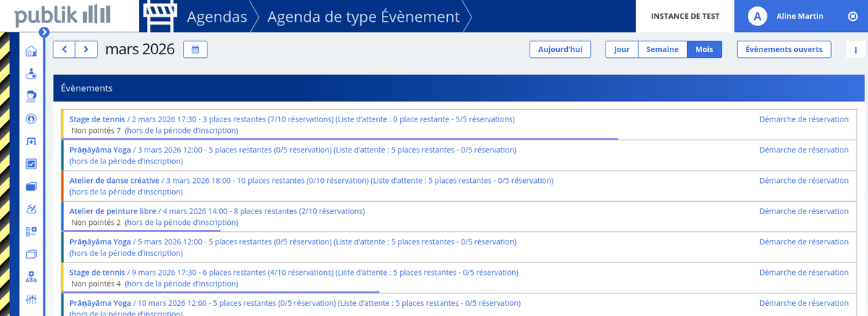Go to the next month
The image size is (868, 316).
pos(86,49)
